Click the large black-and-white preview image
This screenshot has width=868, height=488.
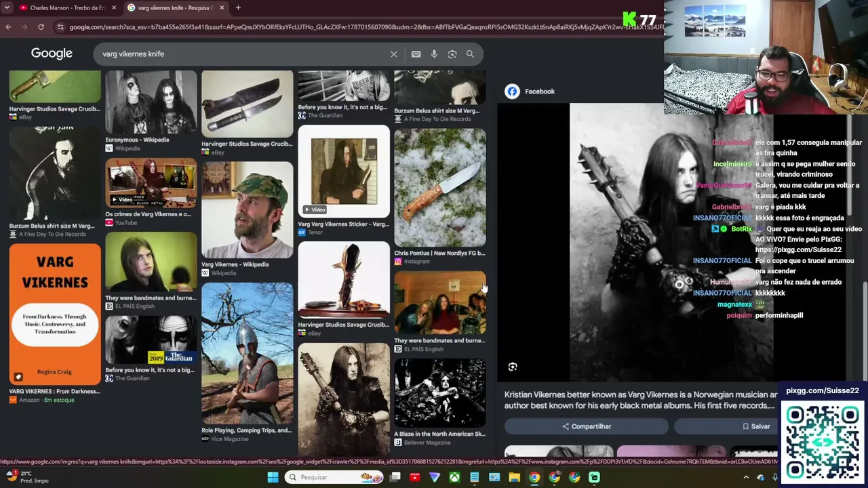click(x=671, y=242)
